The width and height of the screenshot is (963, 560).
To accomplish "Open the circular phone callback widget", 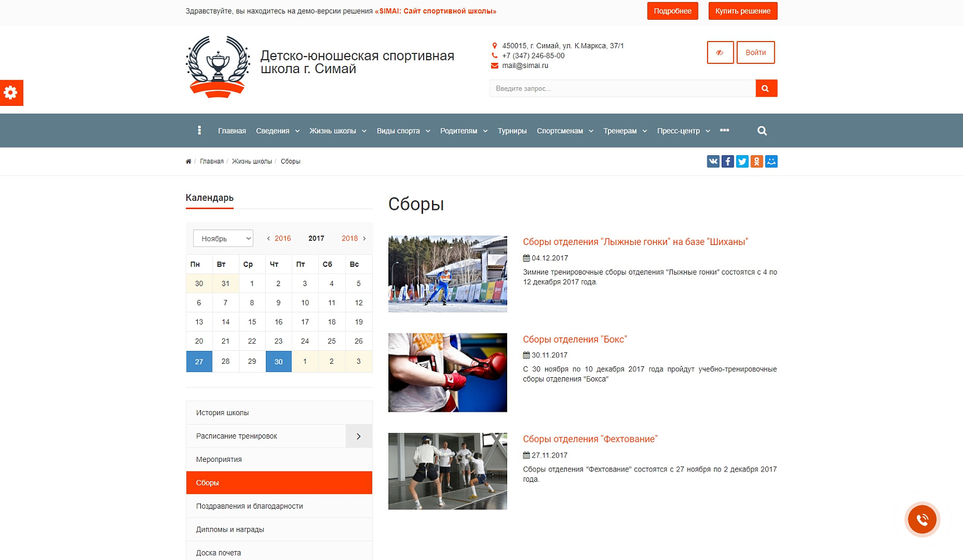I will point(922,520).
